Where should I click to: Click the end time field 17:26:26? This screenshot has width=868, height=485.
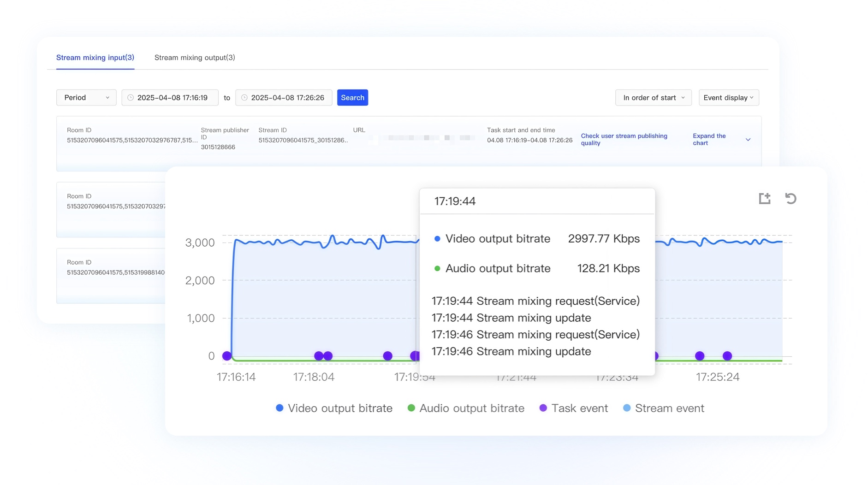coord(287,98)
